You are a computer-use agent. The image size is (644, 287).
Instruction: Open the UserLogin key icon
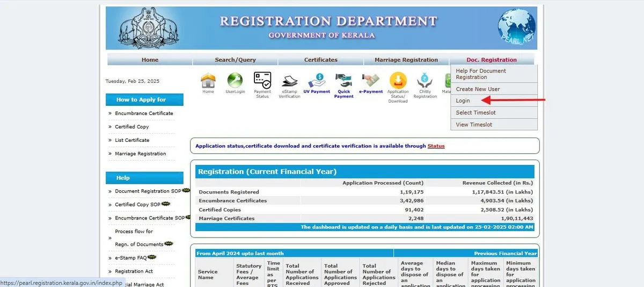pyautogui.click(x=235, y=81)
